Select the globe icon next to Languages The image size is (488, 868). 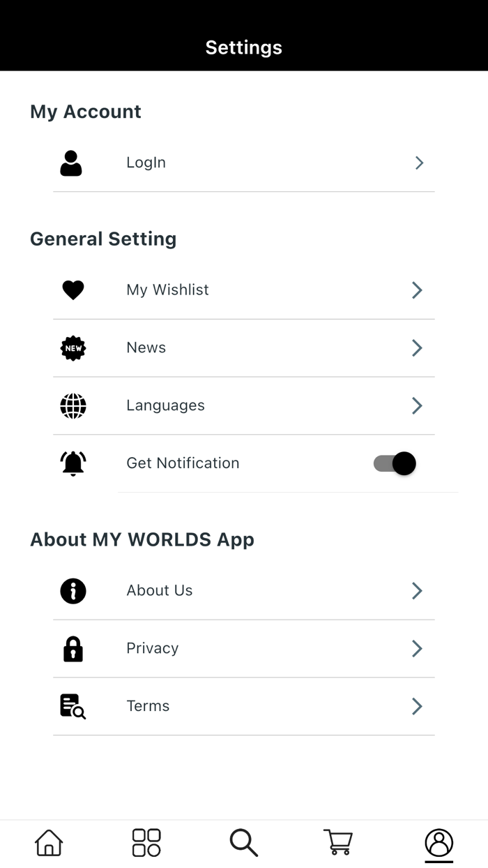click(73, 405)
